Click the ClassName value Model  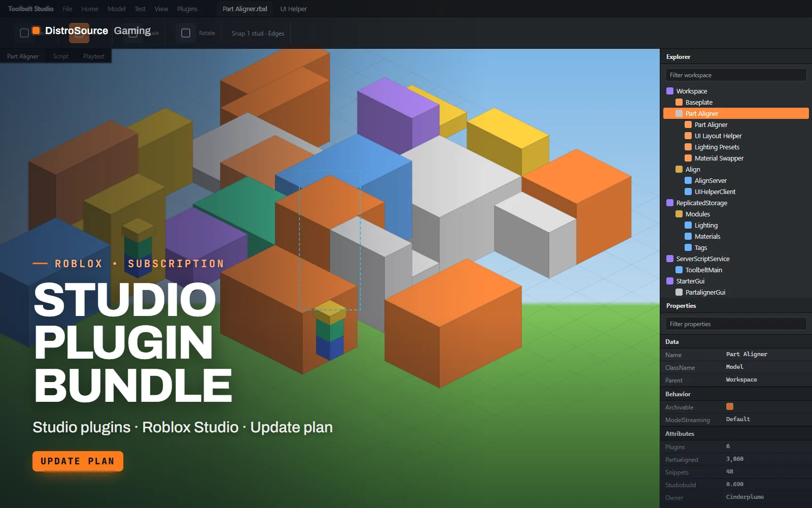[x=734, y=367]
